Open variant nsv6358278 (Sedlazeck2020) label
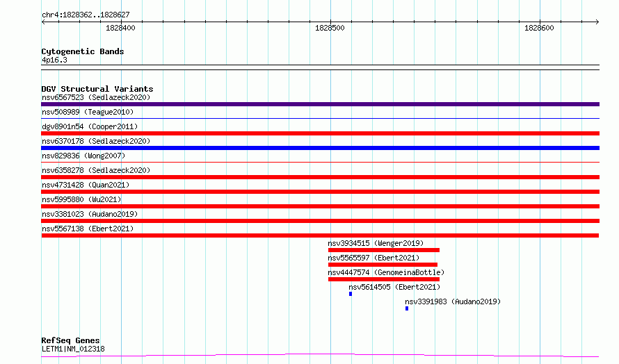619x364 pixels. pos(96,170)
